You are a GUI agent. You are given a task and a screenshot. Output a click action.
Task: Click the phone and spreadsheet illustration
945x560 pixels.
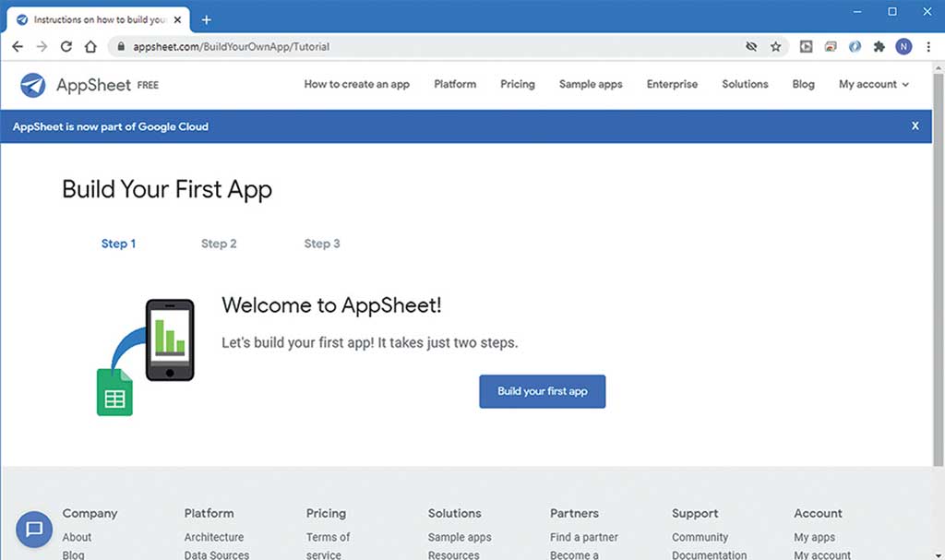[145, 357]
